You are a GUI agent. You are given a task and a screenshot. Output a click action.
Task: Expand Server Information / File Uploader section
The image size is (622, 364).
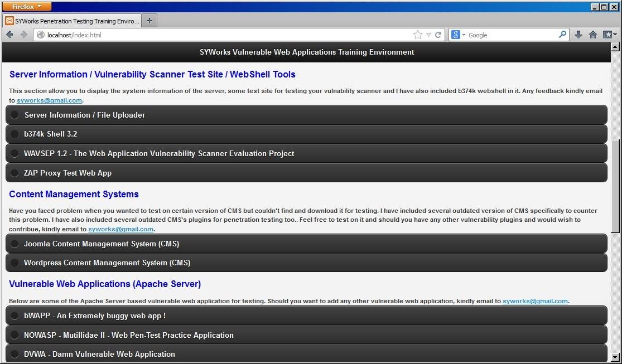click(306, 115)
